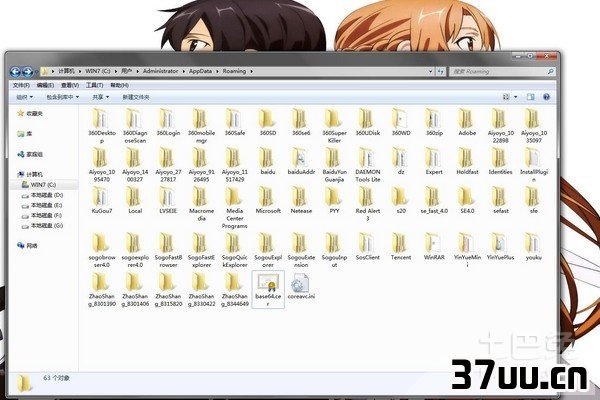Open the 360Desktop folder
The image size is (600, 400).
point(102,126)
